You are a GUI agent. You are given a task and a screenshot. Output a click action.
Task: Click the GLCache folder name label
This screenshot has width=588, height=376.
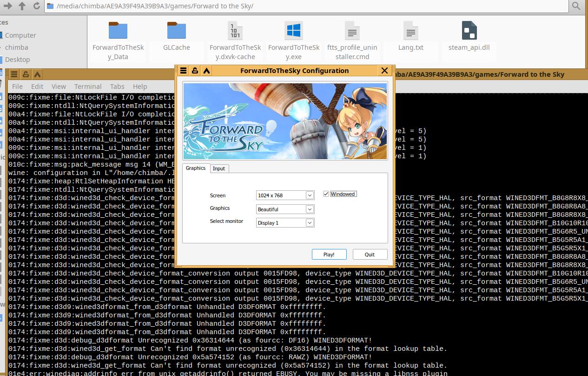(177, 47)
